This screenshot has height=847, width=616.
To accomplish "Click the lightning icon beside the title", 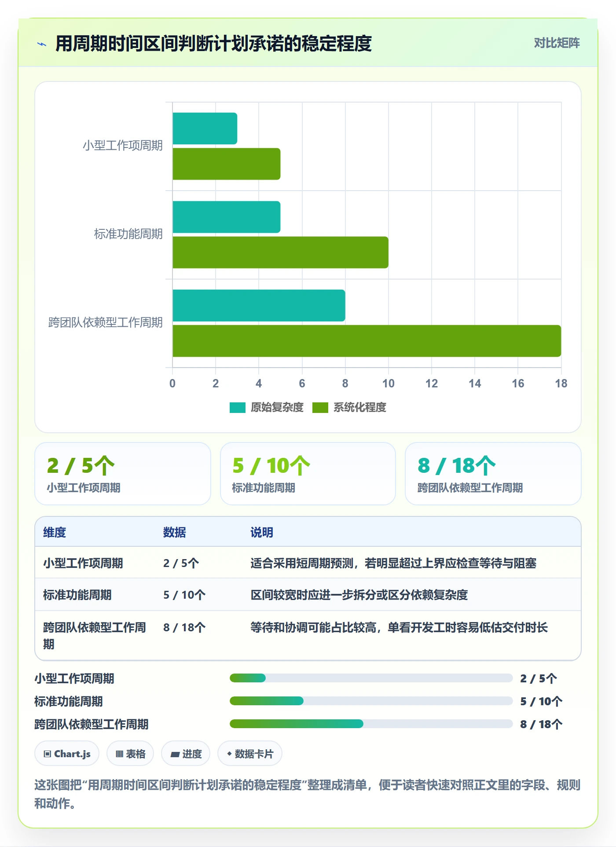I will 42,44.
